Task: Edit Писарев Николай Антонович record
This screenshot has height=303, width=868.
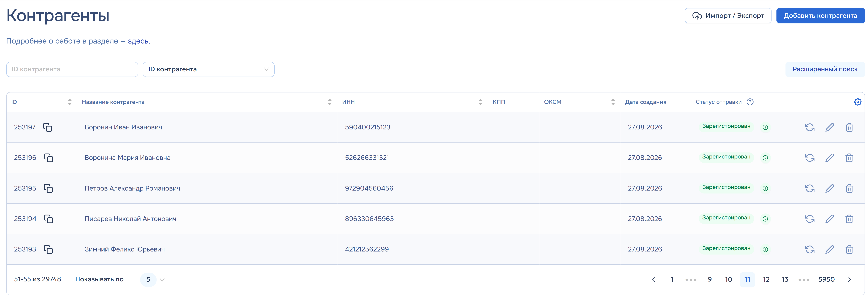Action: pyautogui.click(x=830, y=219)
